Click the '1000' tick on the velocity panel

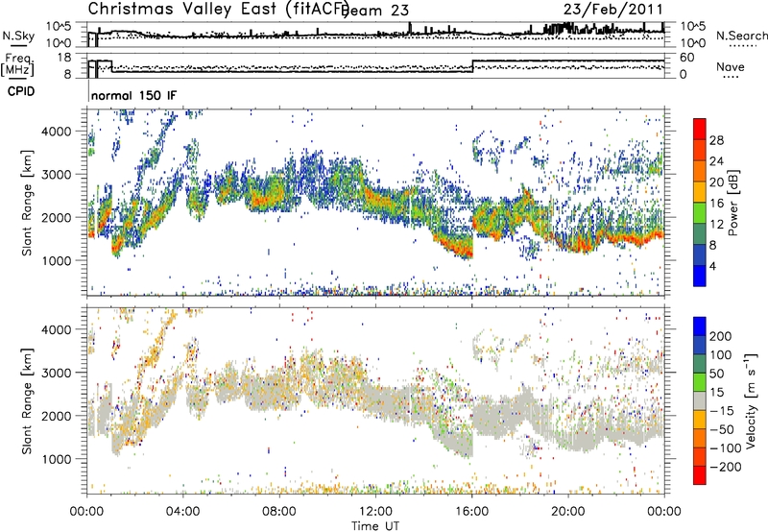[57, 459]
